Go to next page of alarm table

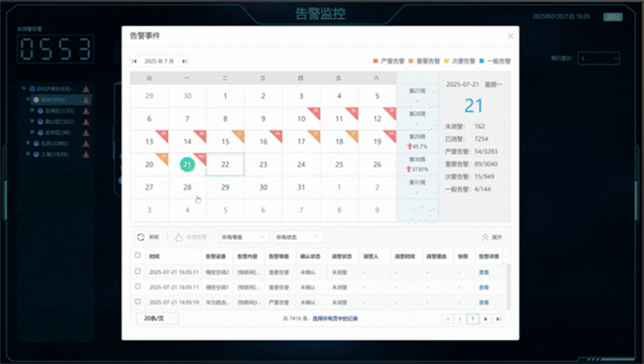485,318
